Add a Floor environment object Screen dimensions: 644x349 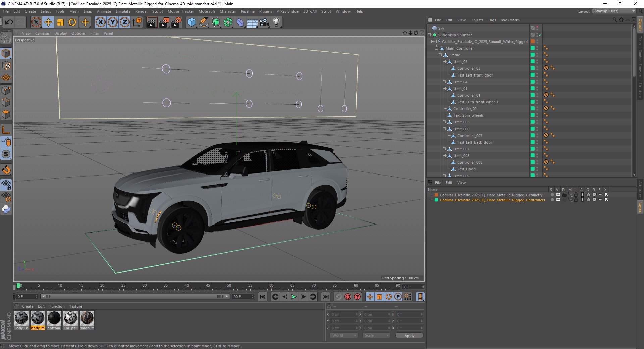click(x=252, y=22)
